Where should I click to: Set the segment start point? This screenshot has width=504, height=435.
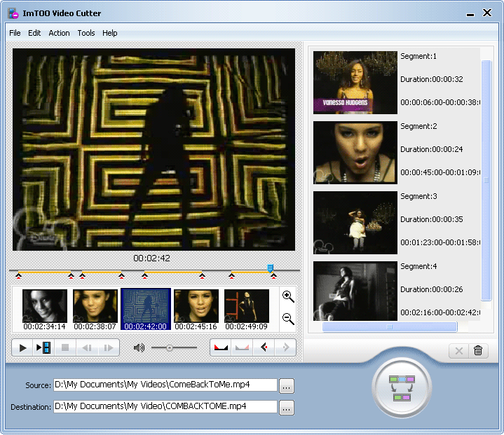click(221, 347)
